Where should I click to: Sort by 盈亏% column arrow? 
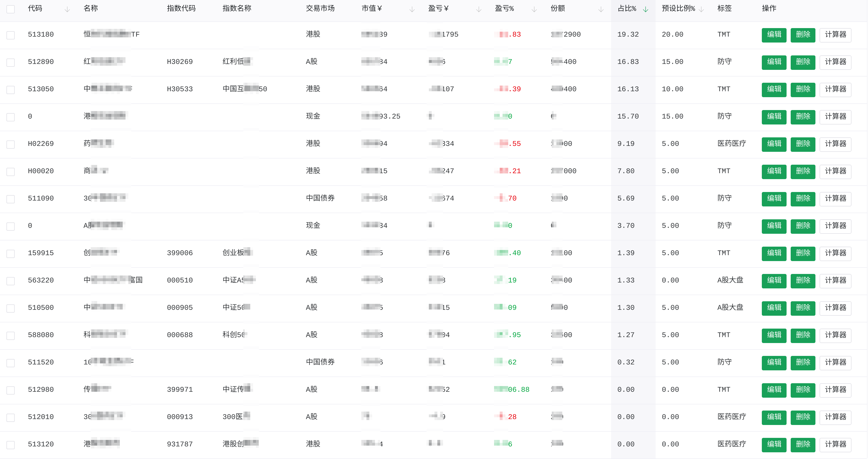[534, 9]
